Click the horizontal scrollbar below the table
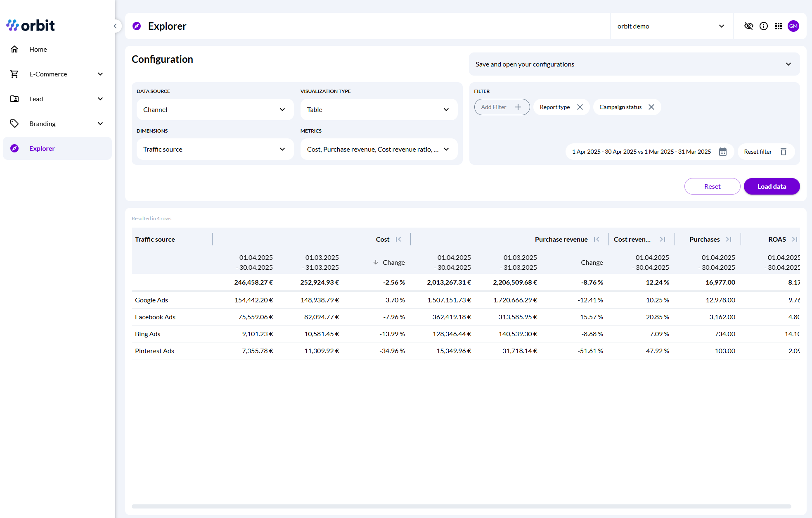The width and height of the screenshot is (812, 518). [461, 506]
